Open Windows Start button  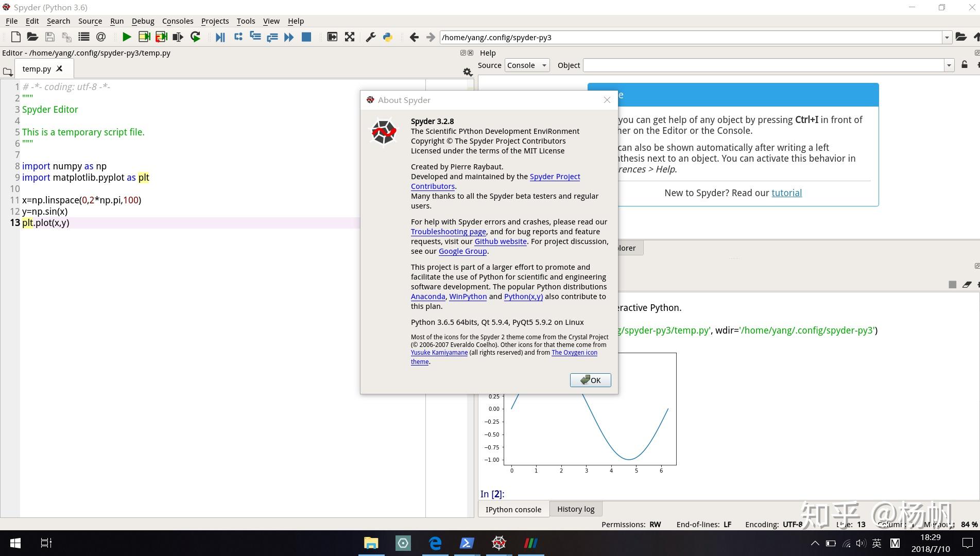click(x=15, y=543)
